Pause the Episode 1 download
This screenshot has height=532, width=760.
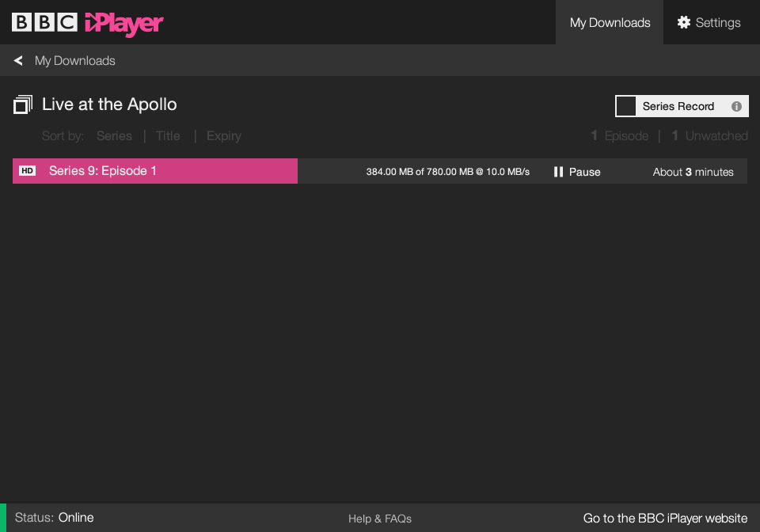(x=577, y=172)
